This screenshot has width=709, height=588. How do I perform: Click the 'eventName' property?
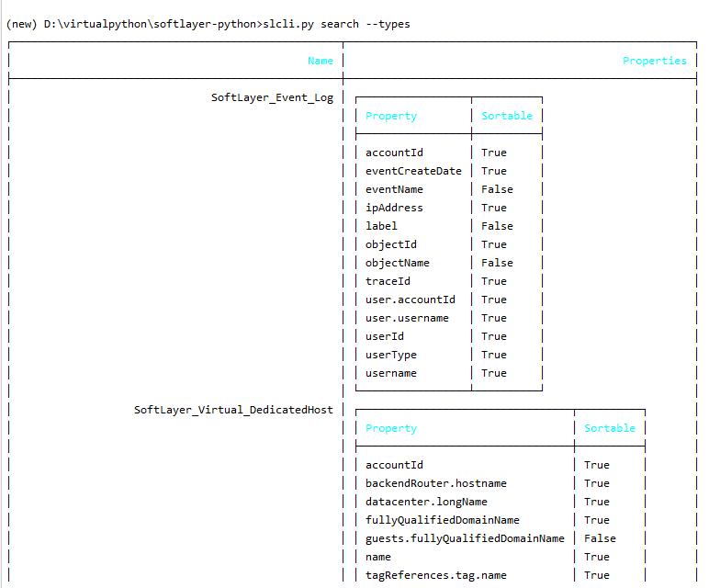coord(394,189)
